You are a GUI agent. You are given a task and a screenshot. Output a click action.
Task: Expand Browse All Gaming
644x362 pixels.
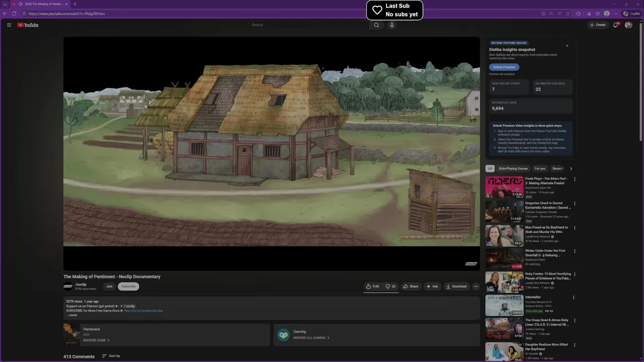(311, 338)
